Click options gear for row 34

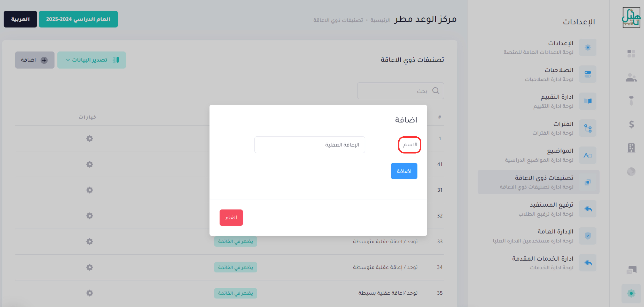pyautogui.click(x=89, y=267)
